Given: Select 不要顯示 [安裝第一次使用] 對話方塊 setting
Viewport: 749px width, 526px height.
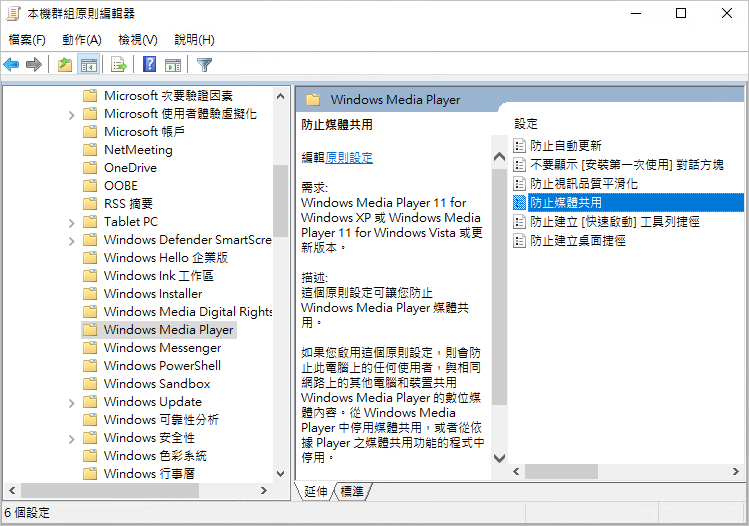Looking at the screenshot, I should 627,164.
